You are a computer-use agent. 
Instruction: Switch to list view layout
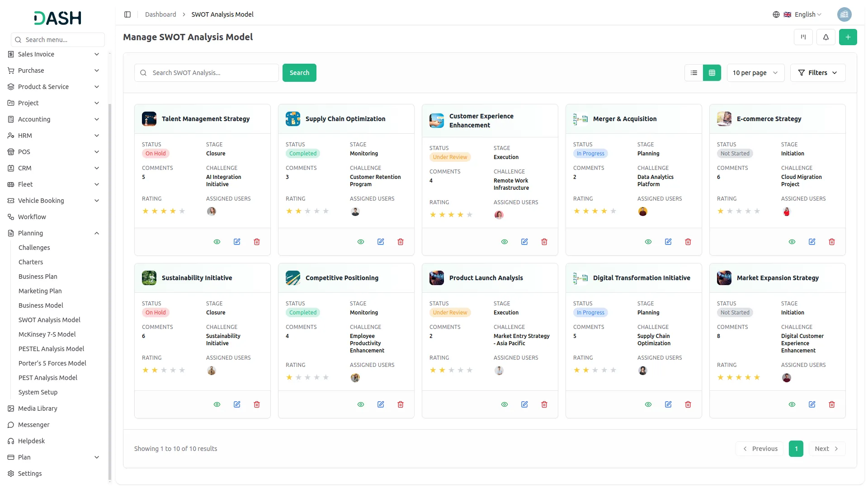click(x=694, y=73)
